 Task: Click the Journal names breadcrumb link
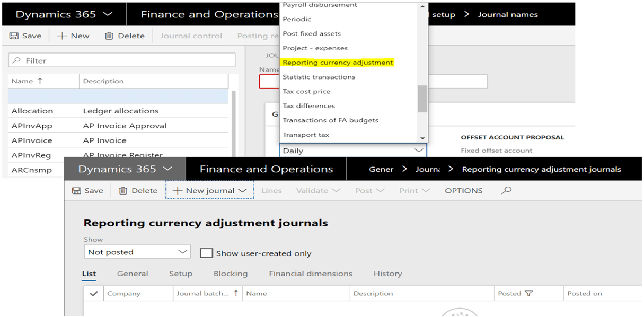point(507,14)
